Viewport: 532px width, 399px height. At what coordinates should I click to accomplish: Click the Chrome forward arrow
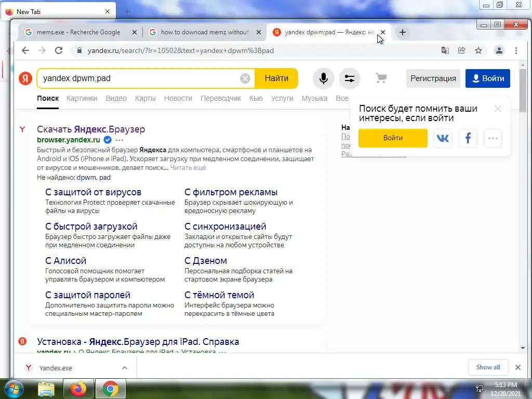point(42,50)
